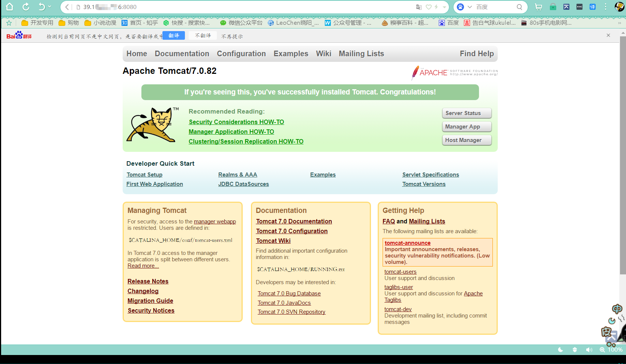Open the Release Notes link
This screenshot has width=626, height=364.
[x=148, y=281]
